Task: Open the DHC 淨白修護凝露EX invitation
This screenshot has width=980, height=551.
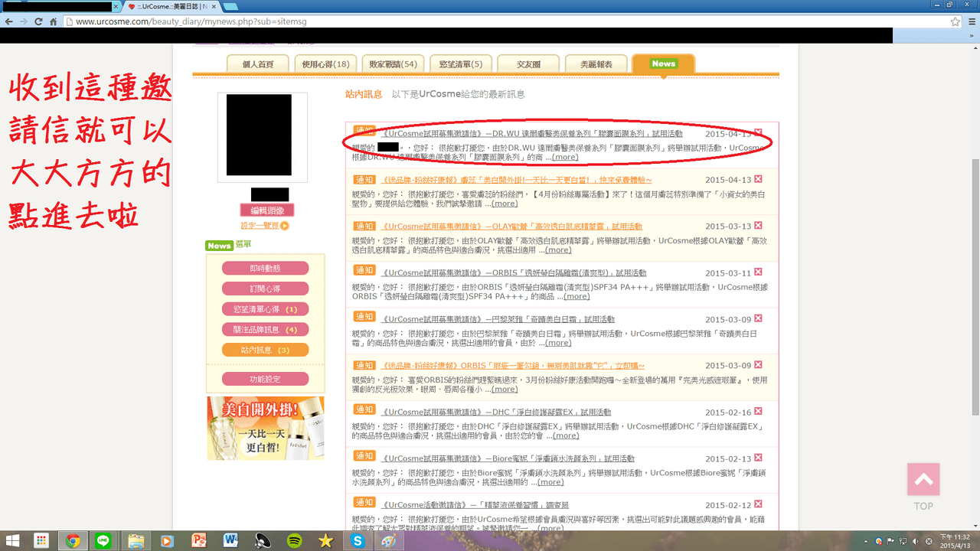Action: point(495,412)
